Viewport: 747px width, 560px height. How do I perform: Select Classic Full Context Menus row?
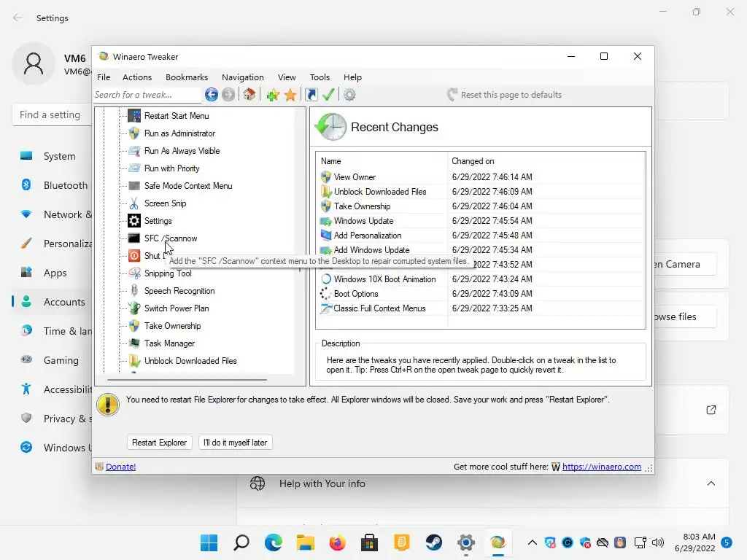click(x=480, y=308)
